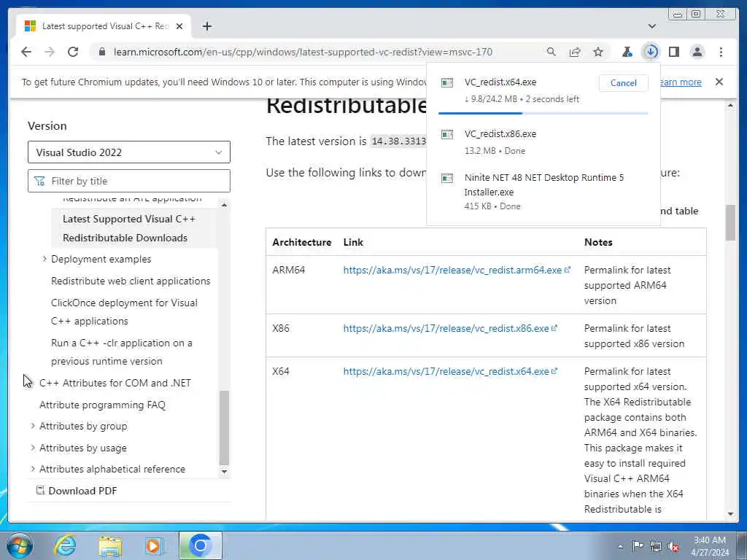Show hidden tray icons arrow
Image resolution: width=747 pixels, height=560 pixels.
[620, 546]
